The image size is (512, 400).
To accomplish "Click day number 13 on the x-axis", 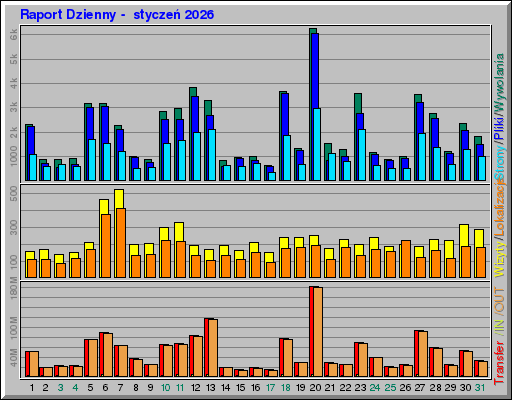I will 211,388.
